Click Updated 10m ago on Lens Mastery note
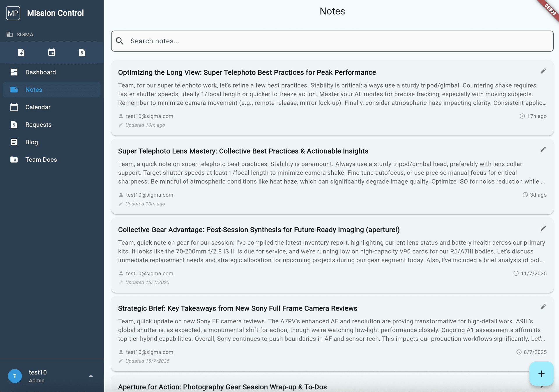Screen dimensions: 559x392 (145, 204)
